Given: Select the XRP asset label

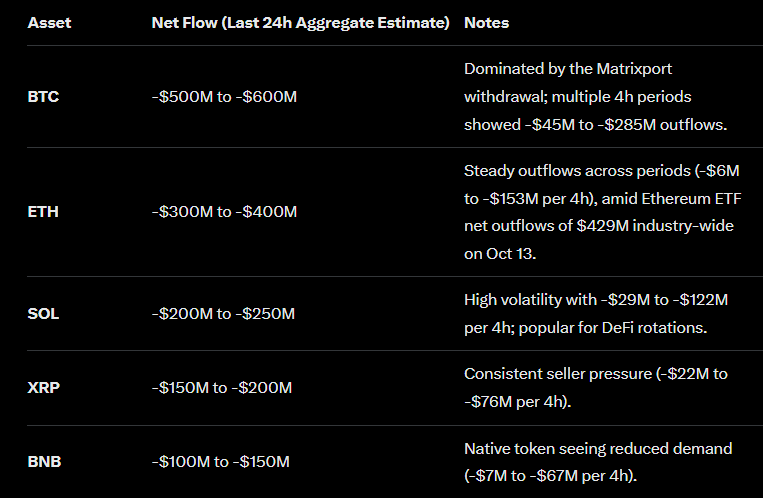Looking at the screenshot, I should (44, 387).
